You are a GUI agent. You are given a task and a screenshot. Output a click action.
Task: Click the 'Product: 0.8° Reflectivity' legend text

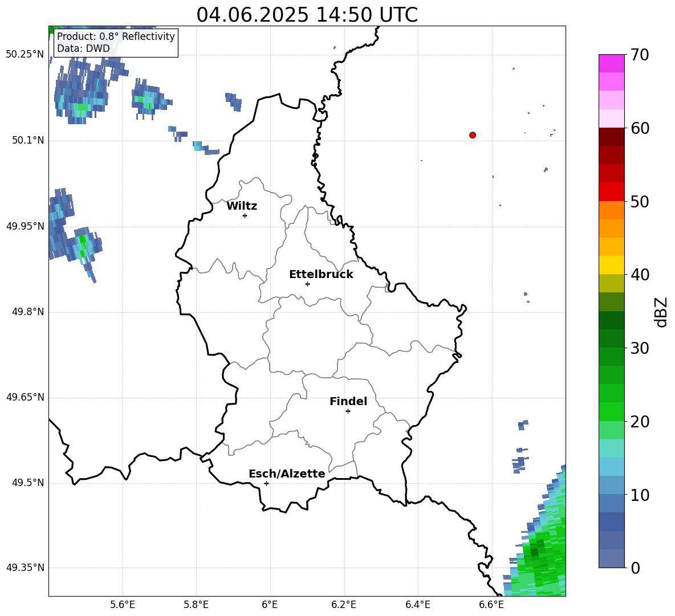116,36
